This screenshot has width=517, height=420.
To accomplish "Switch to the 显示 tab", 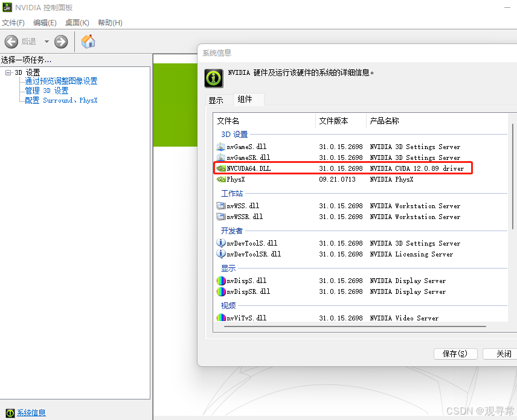I will [x=216, y=100].
